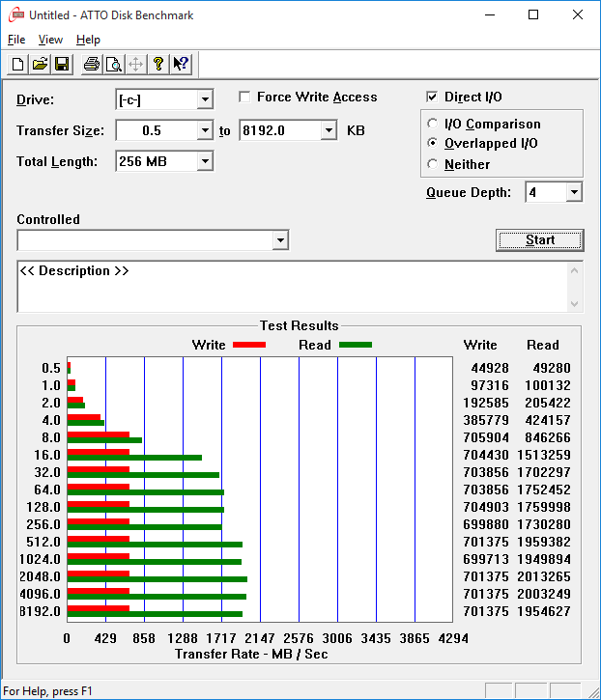Activate the context help arrow icon

click(x=181, y=65)
